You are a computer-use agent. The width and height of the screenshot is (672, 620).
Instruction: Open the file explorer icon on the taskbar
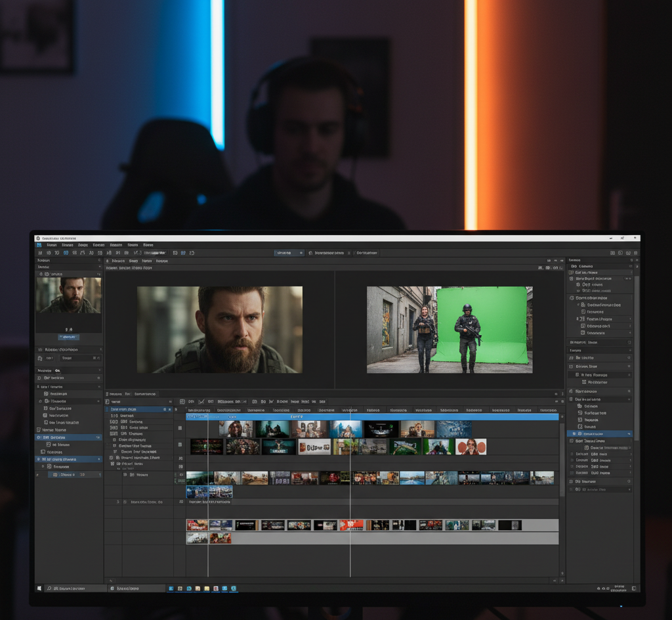(207, 588)
